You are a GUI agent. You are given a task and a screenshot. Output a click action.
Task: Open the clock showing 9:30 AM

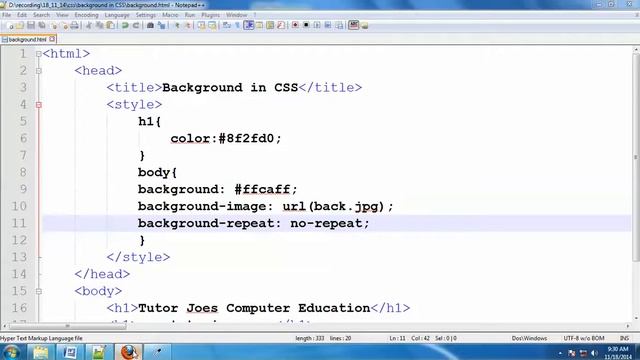[618, 353]
